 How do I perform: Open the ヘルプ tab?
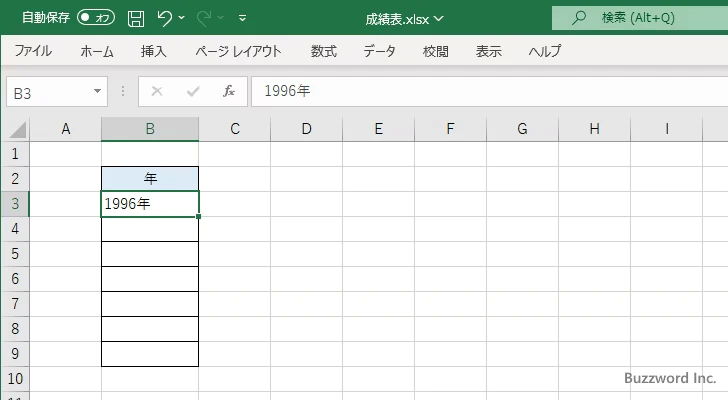[x=545, y=51]
